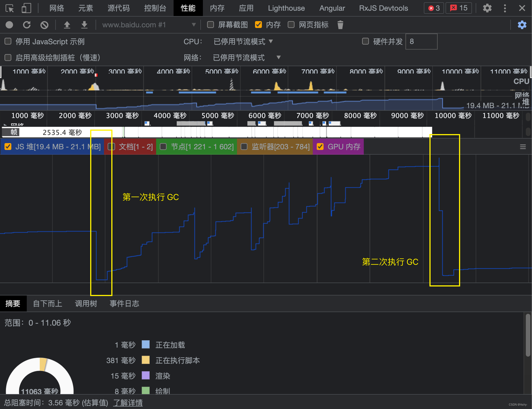Open the CPU throttling dropdown

point(243,41)
